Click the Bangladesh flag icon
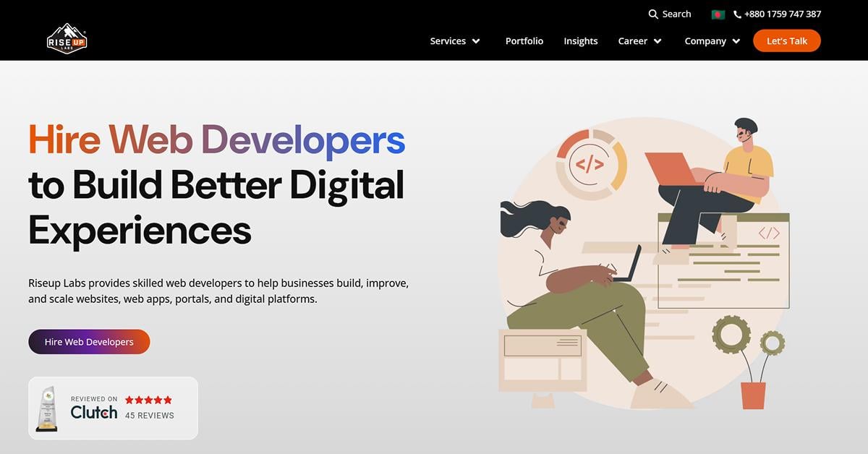 coord(718,14)
